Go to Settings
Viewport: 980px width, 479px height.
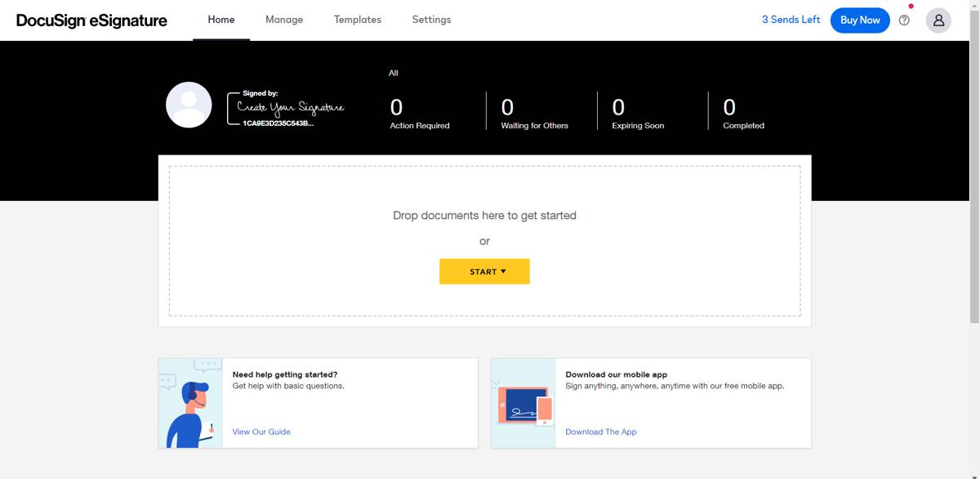click(431, 20)
